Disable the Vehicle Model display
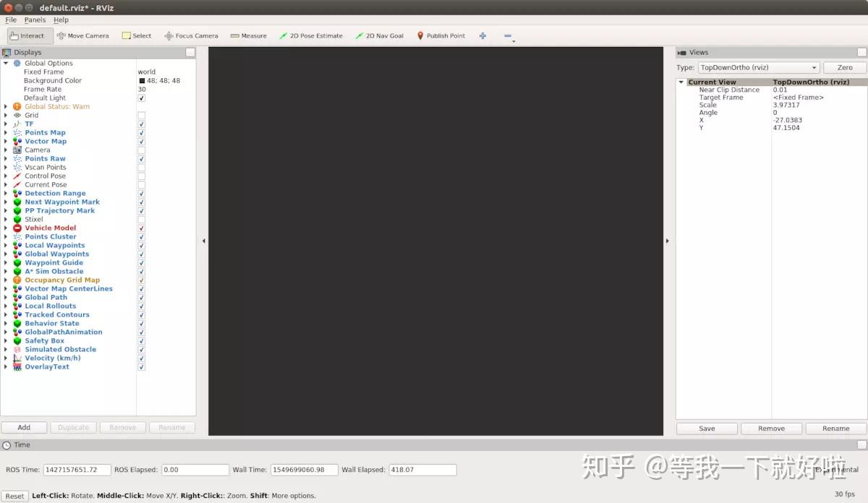The image size is (868, 503). (141, 228)
